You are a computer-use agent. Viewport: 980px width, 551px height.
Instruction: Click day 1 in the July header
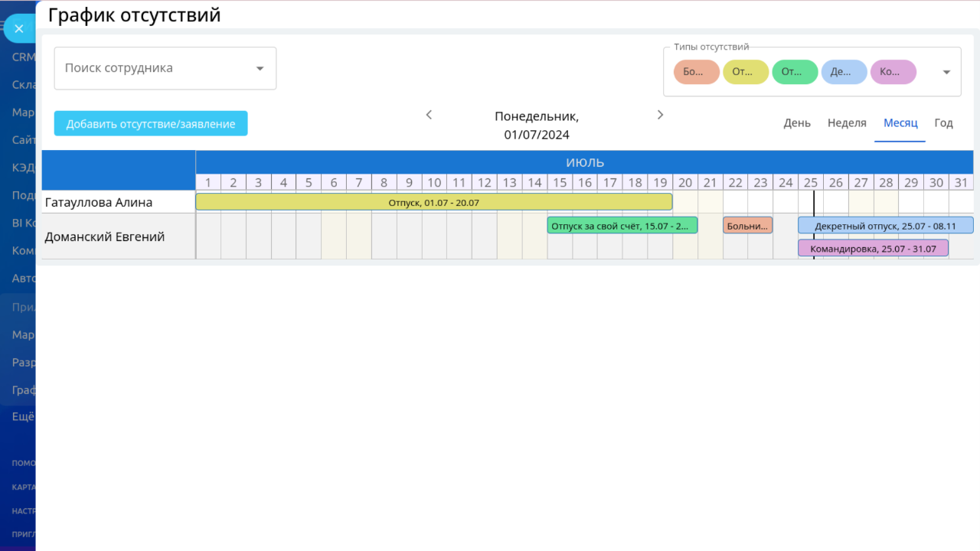coord(208,182)
